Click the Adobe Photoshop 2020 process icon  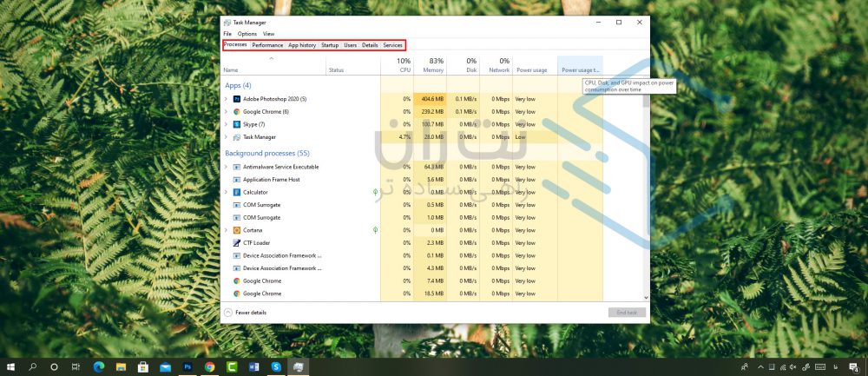point(236,99)
